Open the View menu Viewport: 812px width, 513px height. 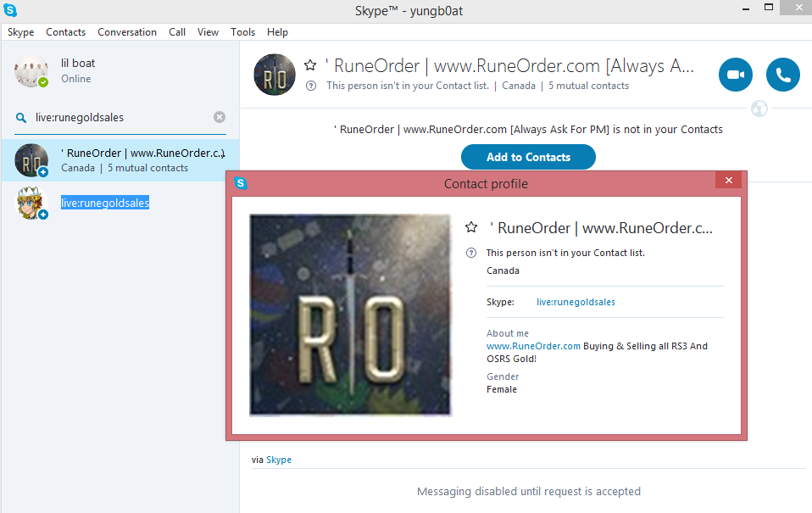pyautogui.click(x=208, y=32)
